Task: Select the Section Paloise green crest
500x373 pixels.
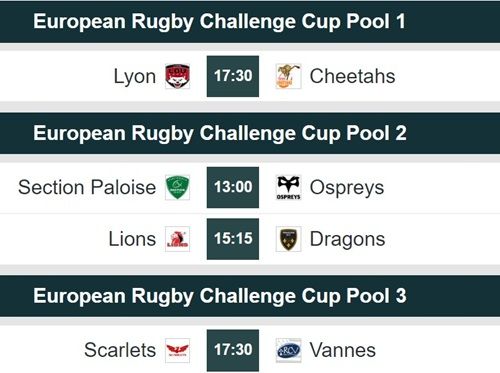Action: pyautogui.click(x=178, y=187)
